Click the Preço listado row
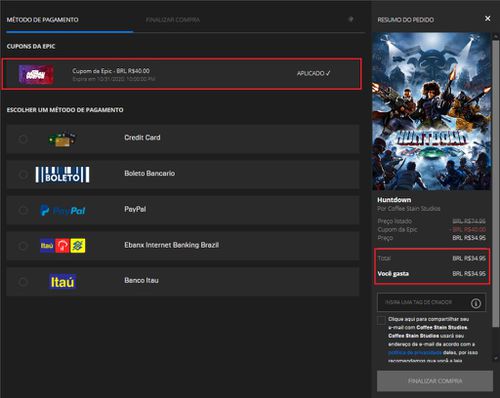 432,221
